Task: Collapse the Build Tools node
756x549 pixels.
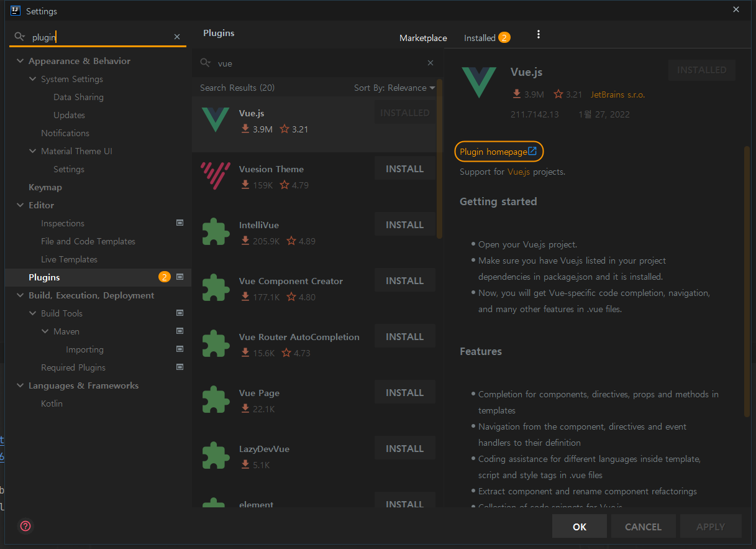Action: tap(33, 313)
